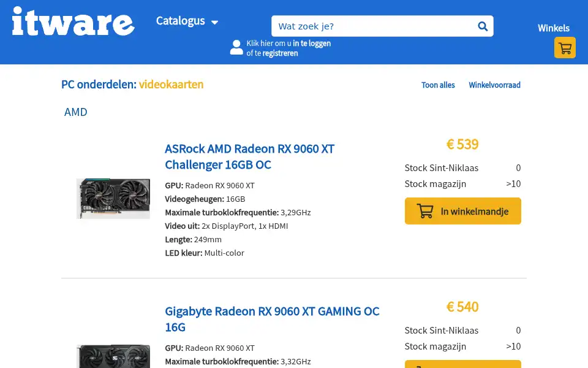This screenshot has height=368, width=588.
Task: Click the Gigabyte graphics card thumbnail
Action: coord(113,356)
